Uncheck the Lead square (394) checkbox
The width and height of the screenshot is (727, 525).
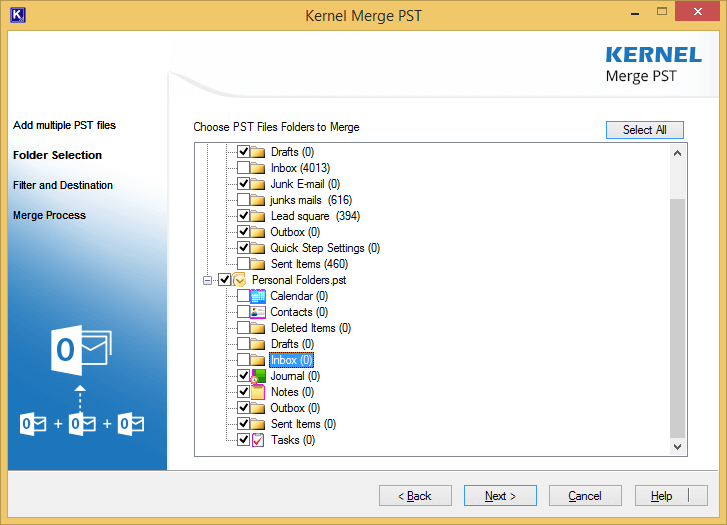pyautogui.click(x=243, y=215)
